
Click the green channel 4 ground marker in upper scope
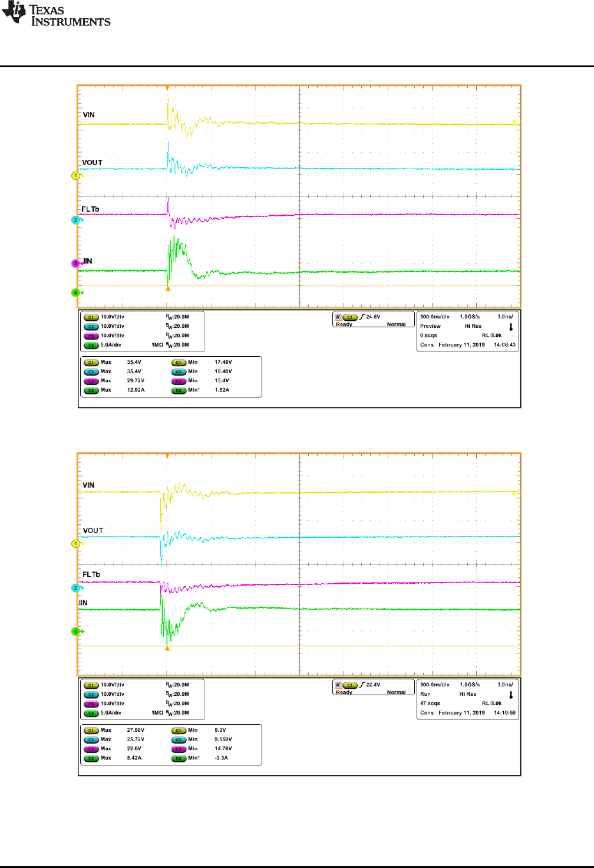[75, 292]
